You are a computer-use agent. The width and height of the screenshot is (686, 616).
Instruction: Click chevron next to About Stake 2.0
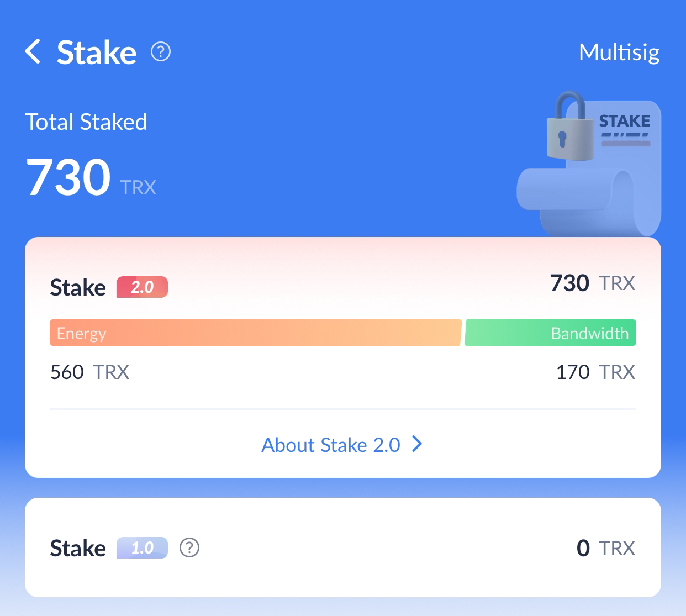(x=418, y=444)
